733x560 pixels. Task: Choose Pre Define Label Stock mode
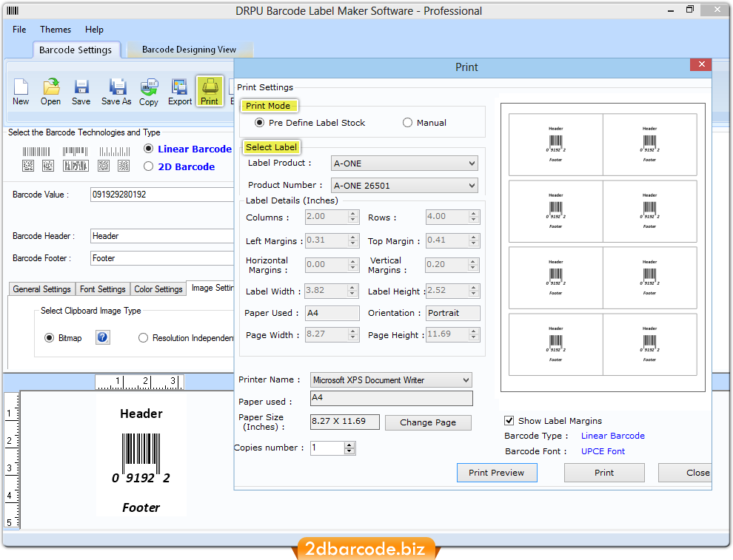259,122
